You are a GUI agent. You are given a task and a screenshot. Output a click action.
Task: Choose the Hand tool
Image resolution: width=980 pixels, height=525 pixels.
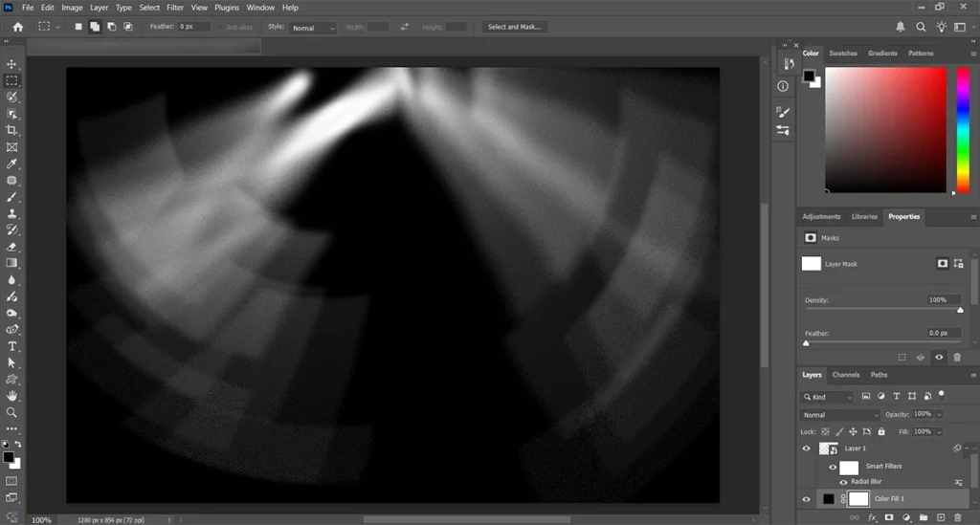click(12, 396)
